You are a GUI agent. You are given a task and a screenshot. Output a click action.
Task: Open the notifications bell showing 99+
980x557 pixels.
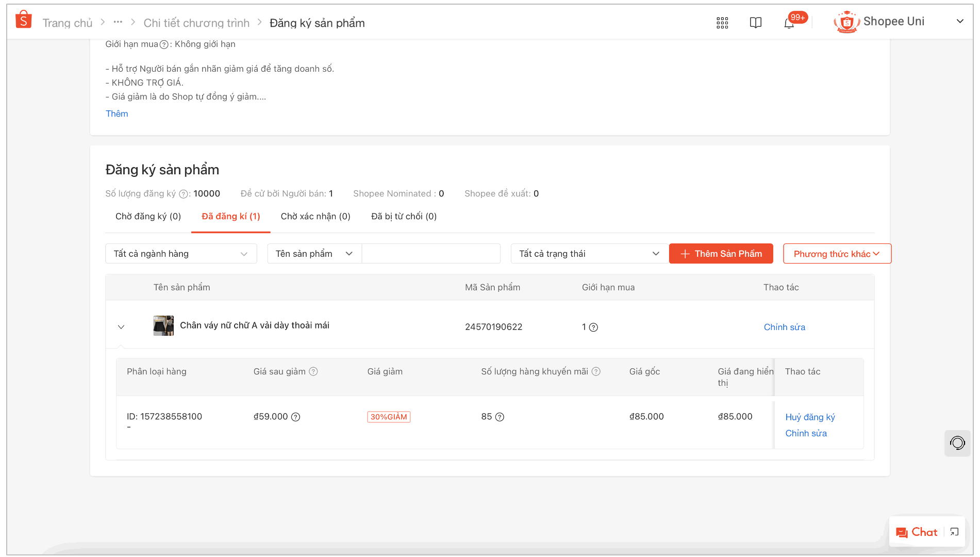coord(789,23)
